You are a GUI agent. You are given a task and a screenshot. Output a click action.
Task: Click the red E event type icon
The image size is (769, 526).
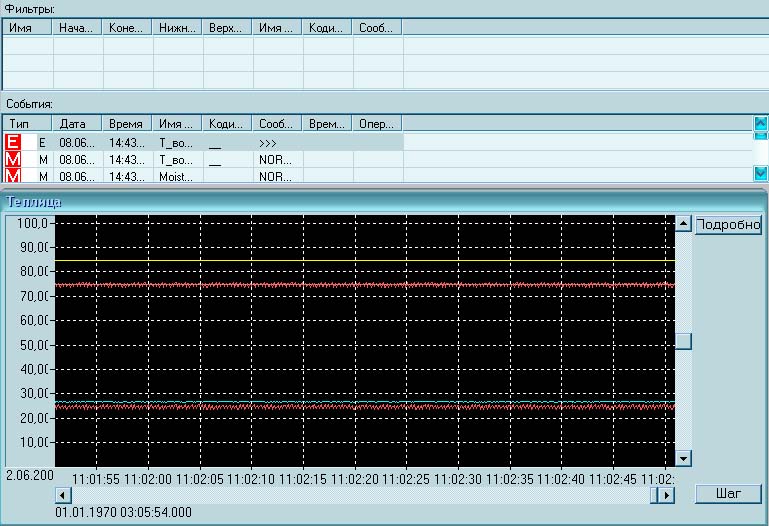(x=14, y=142)
